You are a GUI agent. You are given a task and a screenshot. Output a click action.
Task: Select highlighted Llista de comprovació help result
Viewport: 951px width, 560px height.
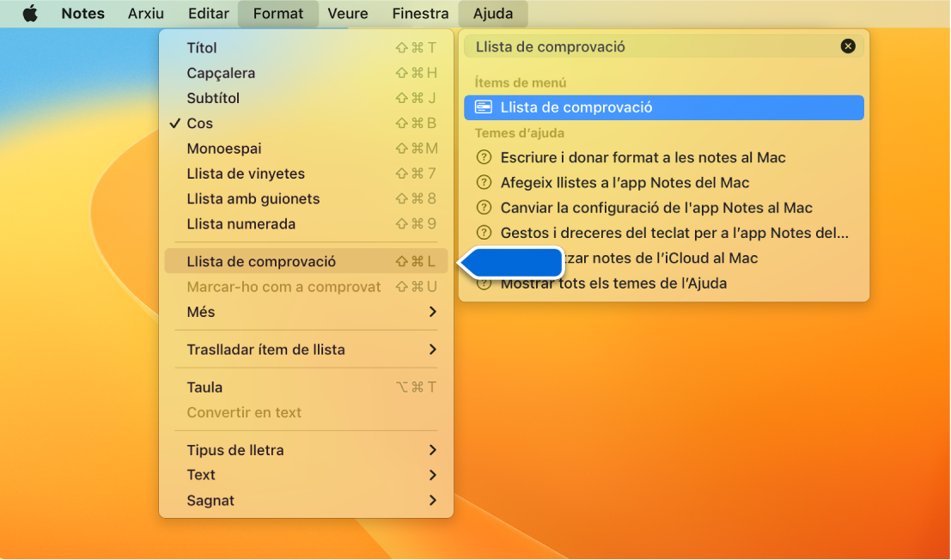click(x=664, y=107)
